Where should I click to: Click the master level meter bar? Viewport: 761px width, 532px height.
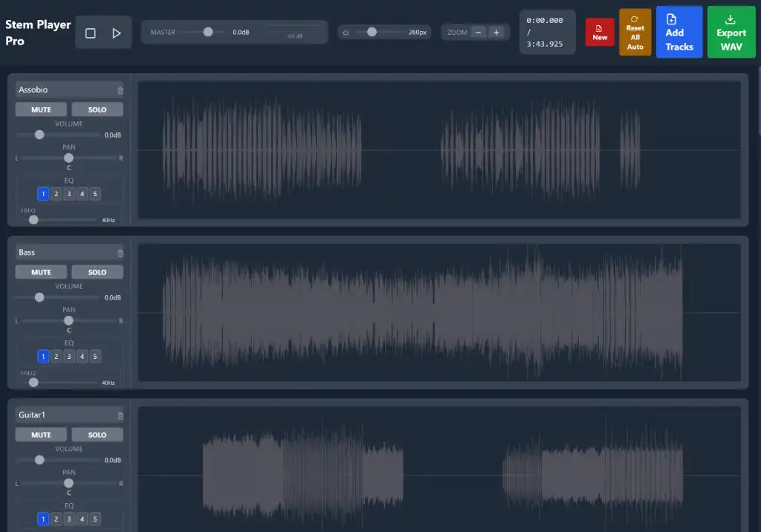(x=294, y=30)
